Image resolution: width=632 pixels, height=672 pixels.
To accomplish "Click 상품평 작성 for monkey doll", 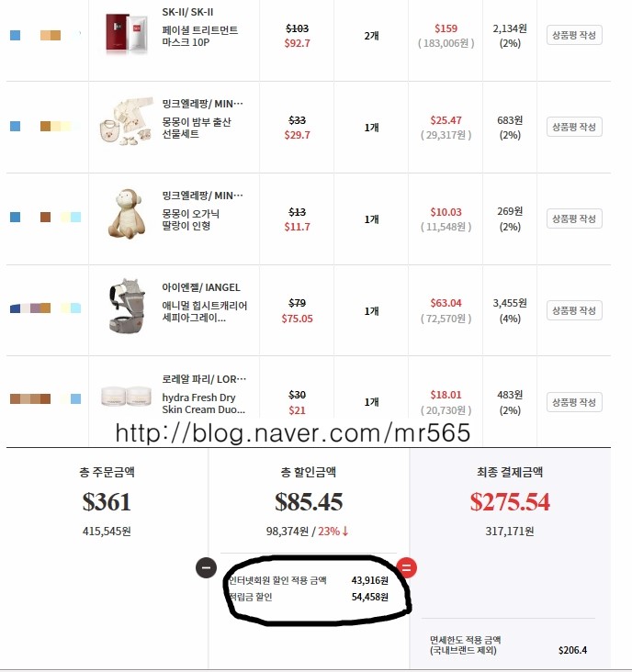I will 574,218.
